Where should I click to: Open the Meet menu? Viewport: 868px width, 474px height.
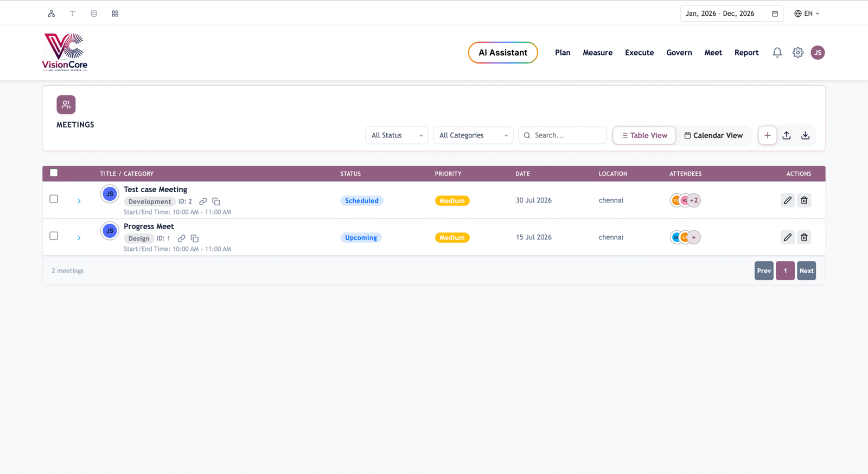[x=713, y=53]
